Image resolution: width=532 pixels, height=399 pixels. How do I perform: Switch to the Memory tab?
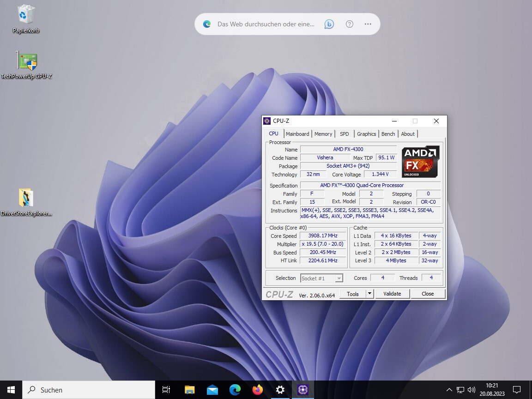tap(323, 134)
